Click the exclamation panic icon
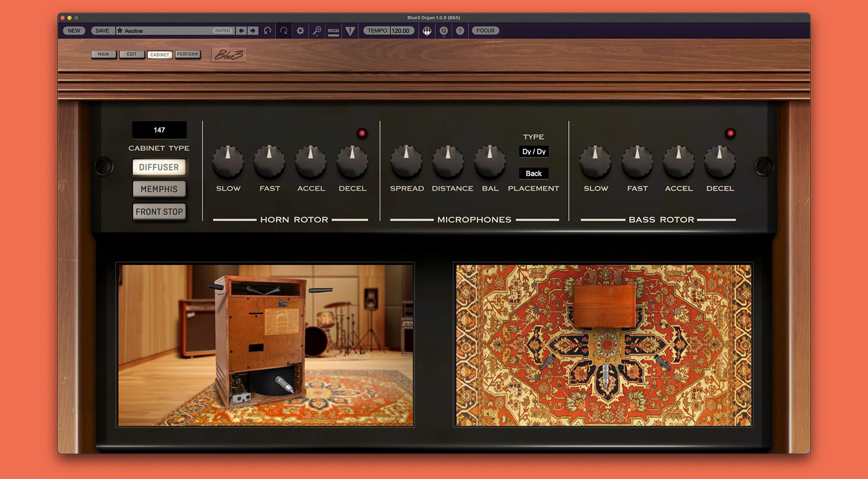 tap(350, 30)
